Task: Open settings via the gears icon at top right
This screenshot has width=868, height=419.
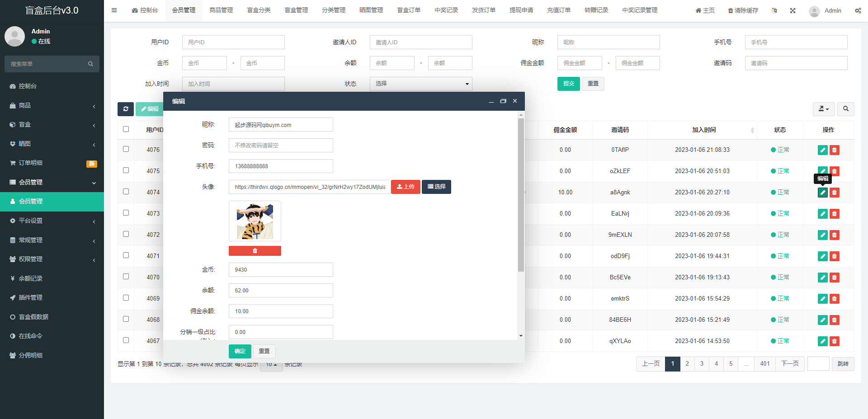Action: (858, 10)
